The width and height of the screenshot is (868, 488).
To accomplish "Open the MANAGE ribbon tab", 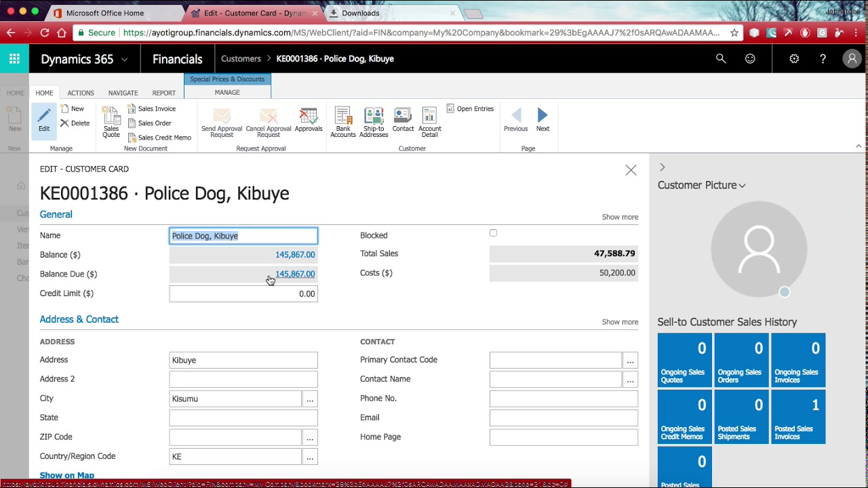I will click(227, 92).
